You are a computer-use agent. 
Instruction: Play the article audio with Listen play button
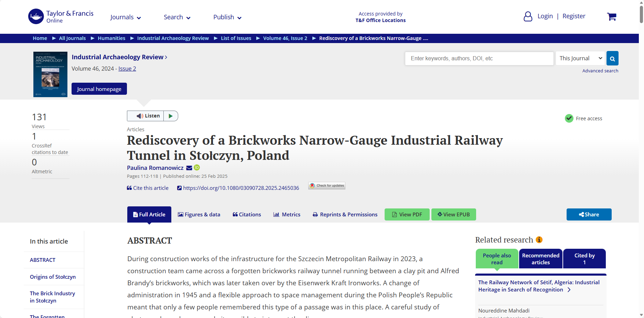click(171, 116)
